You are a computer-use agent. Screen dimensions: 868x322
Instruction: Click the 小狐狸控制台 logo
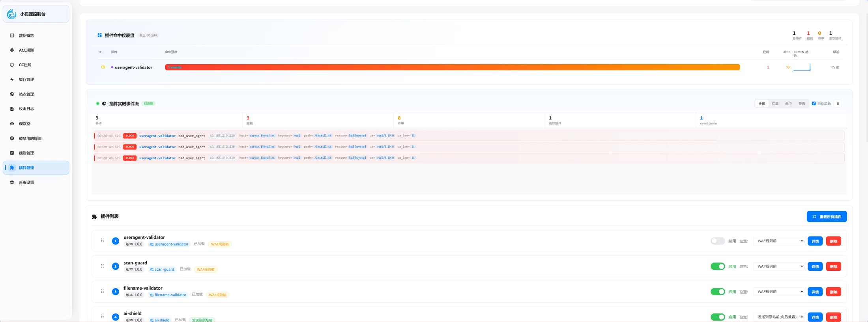point(12,14)
